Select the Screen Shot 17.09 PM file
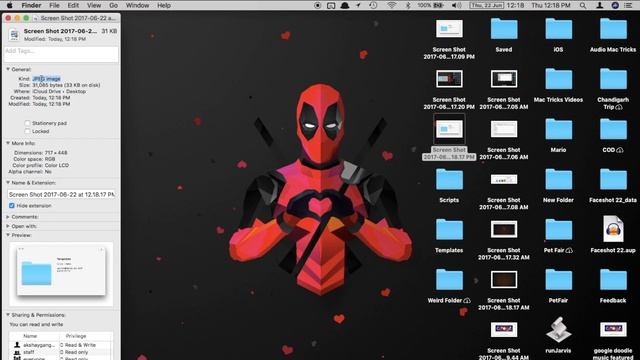This screenshot has width=640, height=360. tap(449, 29)
